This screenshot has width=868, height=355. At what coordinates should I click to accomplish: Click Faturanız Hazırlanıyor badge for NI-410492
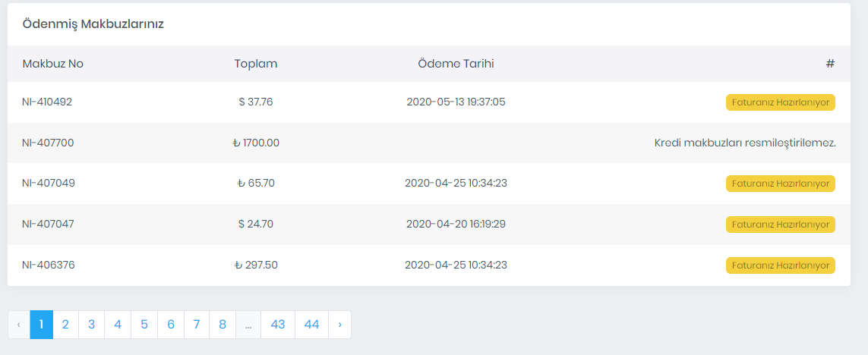click(x=781, y=102)
